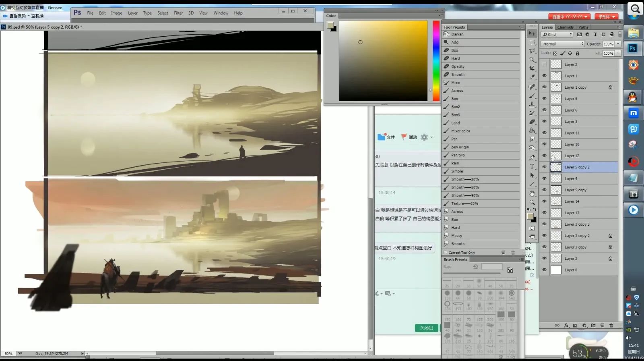Select the Magic Wand tool
Screen dimensions: 644x361
click(532, 60)
